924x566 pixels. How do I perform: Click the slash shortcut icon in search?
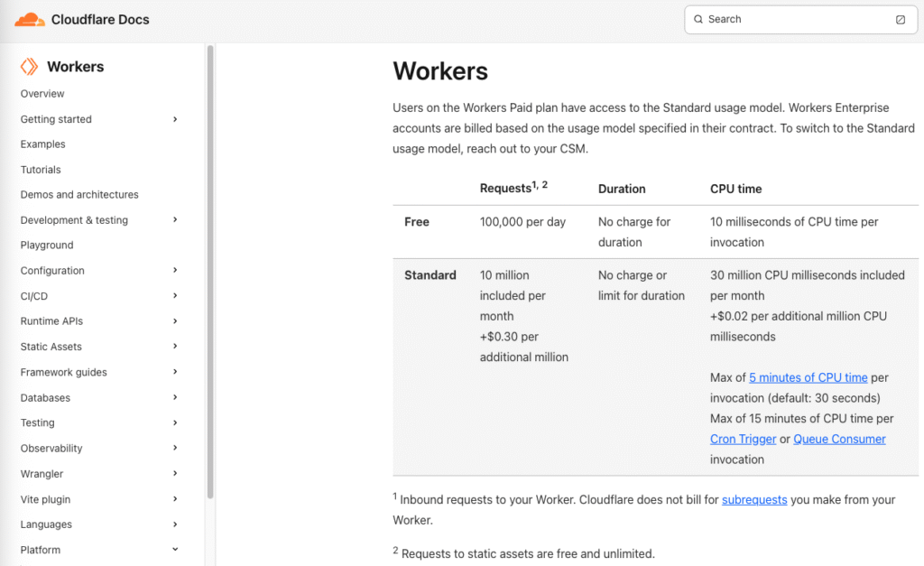pyautogui.click(x=901, y=20)
